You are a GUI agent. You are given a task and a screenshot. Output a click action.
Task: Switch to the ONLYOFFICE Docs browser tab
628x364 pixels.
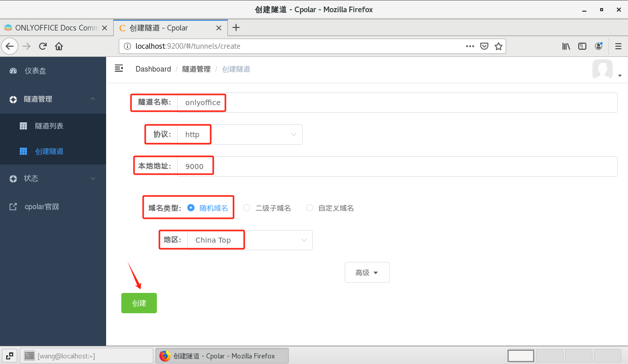tap(56, 28)
